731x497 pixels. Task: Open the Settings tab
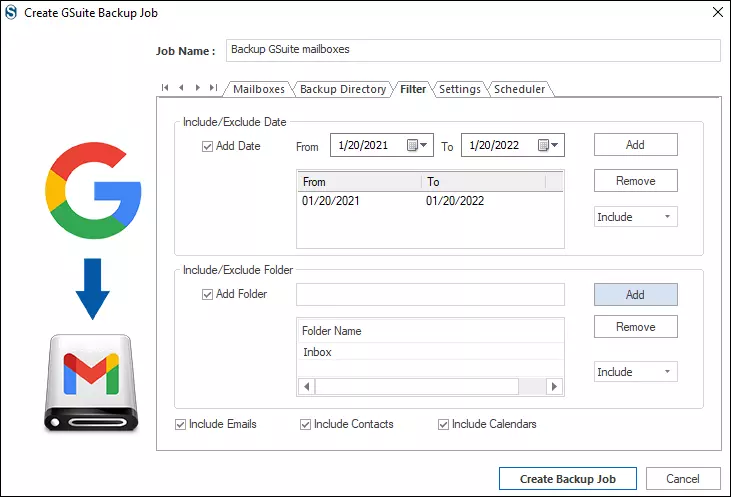460,89
